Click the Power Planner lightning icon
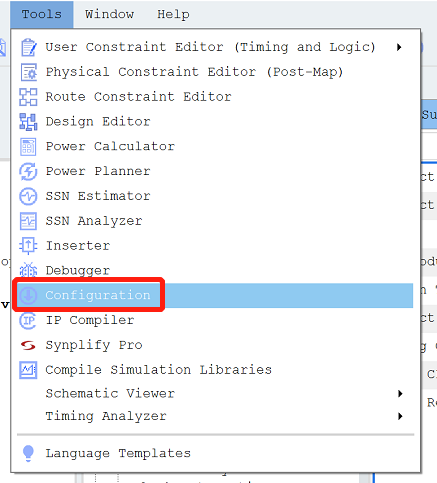 (x=28, y=171)
